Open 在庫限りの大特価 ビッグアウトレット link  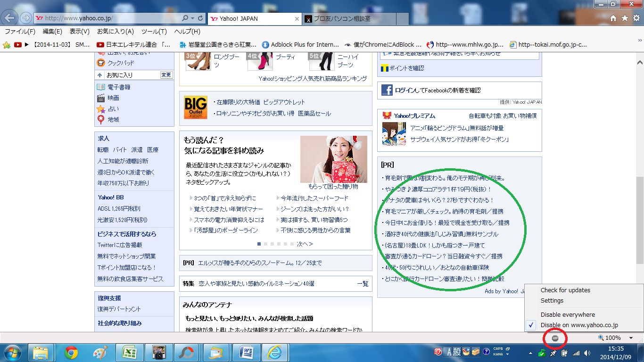pyautogui.click(x=261, y=102)
